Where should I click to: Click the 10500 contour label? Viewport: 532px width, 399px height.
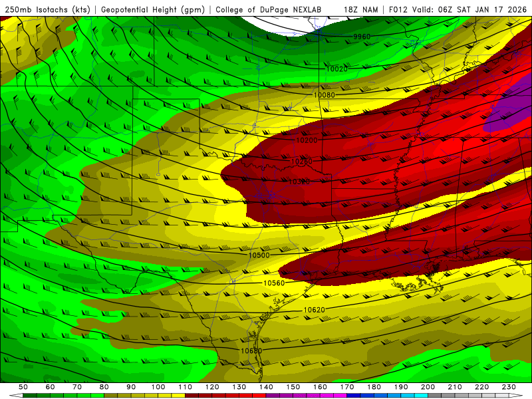pos(259,255)
